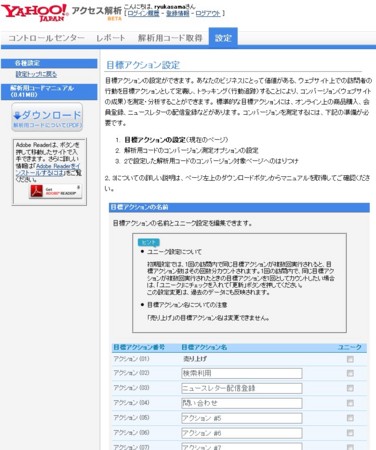The height and width of the screenshot is (450, 376).
Task: Click the 目標アクションの名前 section header
Action: [x=239, y=207]
